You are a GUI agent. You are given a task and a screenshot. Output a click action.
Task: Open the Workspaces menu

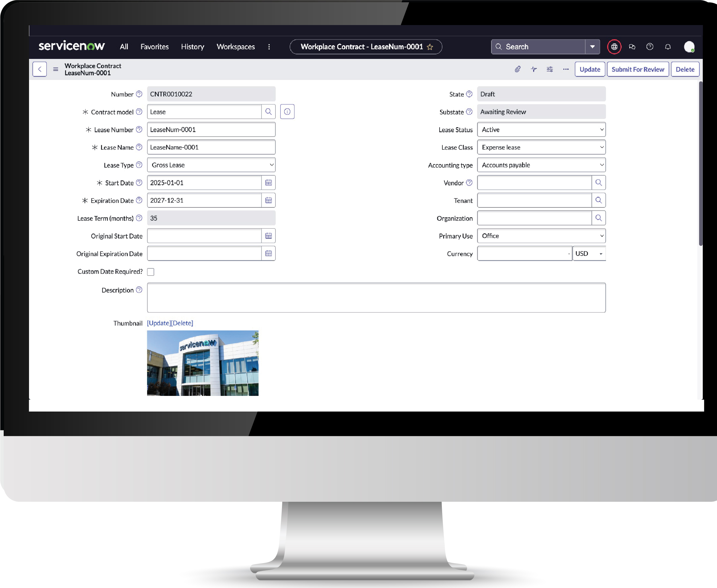236,47
